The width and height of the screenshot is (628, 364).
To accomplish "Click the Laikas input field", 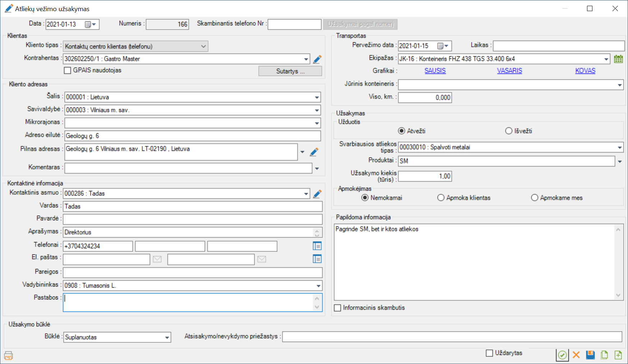I will [558, 46].
